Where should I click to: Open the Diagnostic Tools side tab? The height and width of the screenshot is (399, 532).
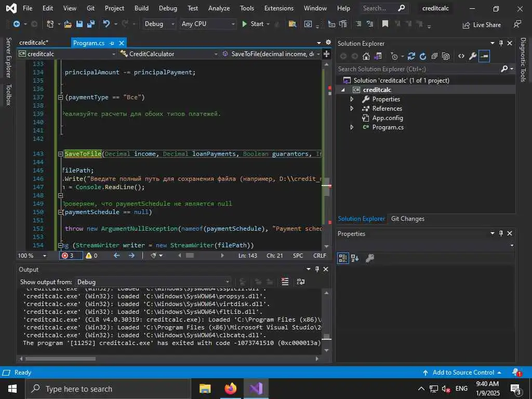coord(523,60)
